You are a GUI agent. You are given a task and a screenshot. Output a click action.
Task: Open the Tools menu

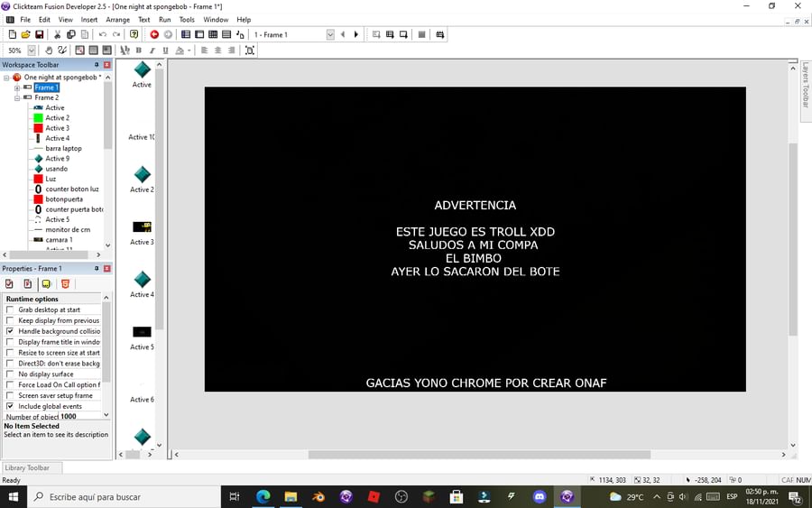point(187,20)
